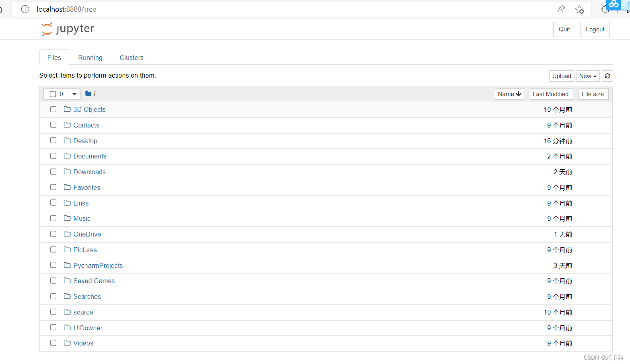Tick the Documents checkbox

(53, 156)
